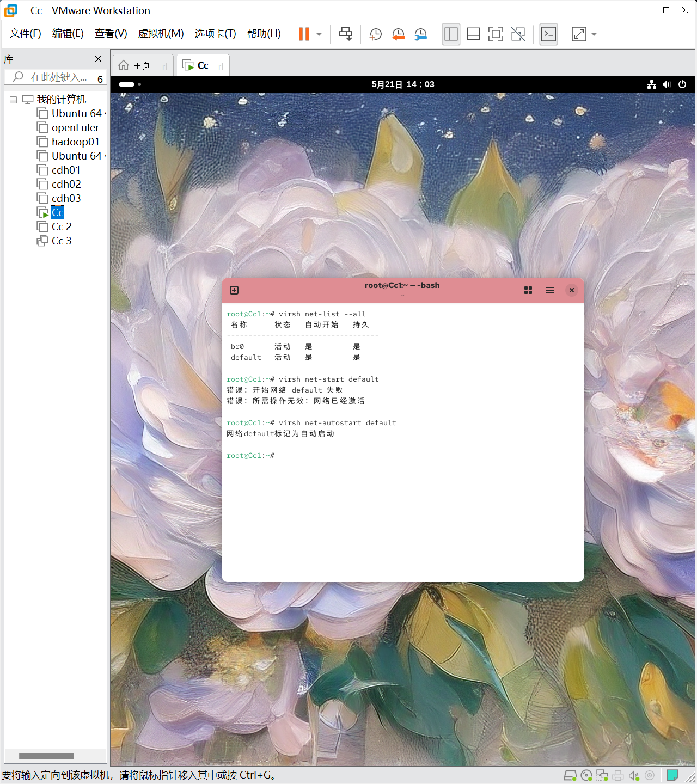Toggle Unity mode in the toolbar
This screenshot has height=784, width=697.
click(518, 34)
